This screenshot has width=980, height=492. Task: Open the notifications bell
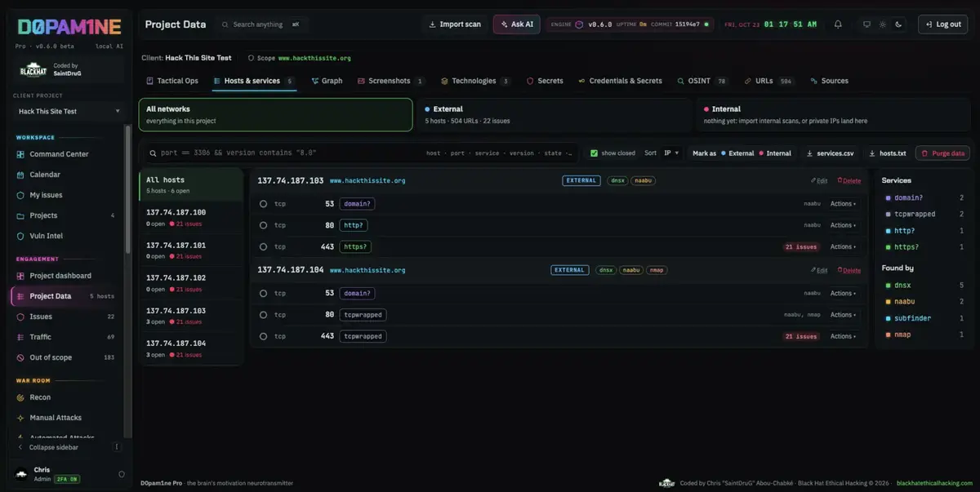coord(838,24)
